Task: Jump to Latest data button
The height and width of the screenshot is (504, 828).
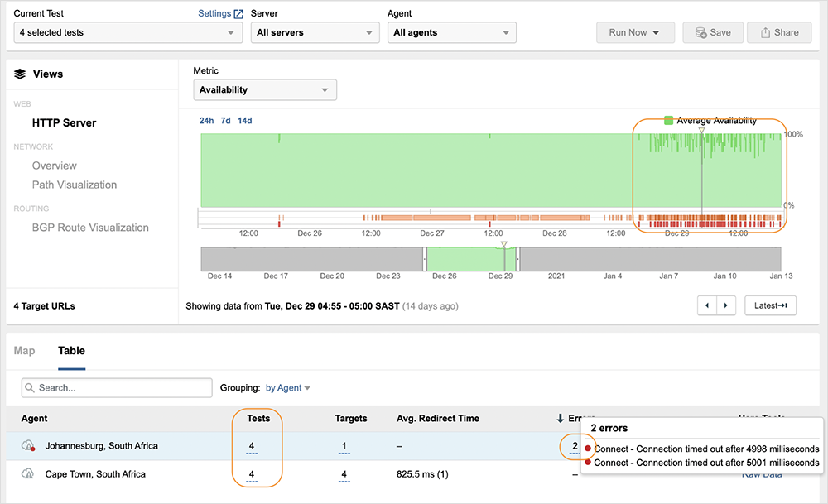Action: click(x=770, y=305)
